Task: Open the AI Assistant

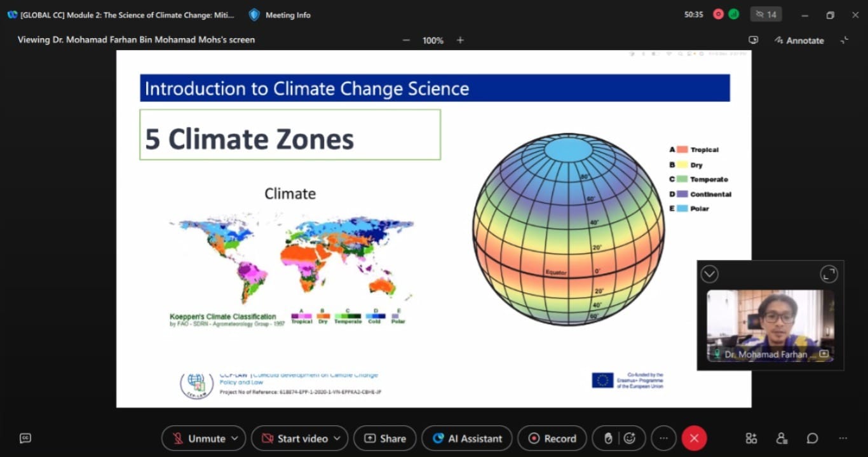Action: (x=467, y=438)
